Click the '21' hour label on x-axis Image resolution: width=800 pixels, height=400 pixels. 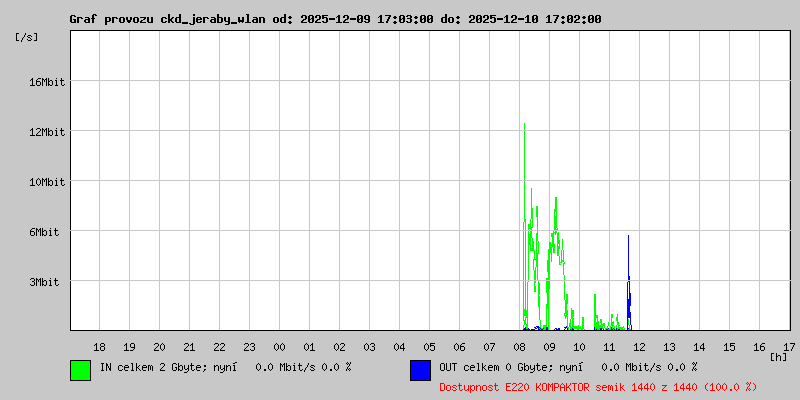189,347
